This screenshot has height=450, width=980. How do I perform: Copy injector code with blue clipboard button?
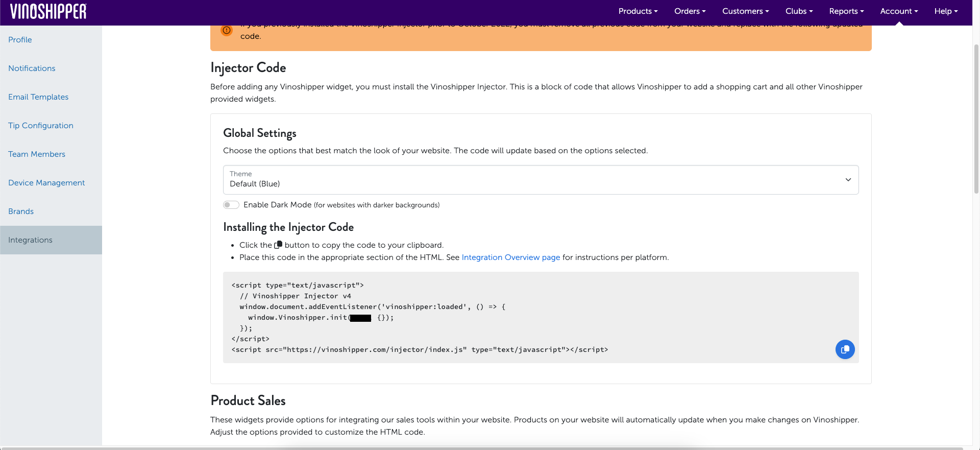[x=845, y=349]
